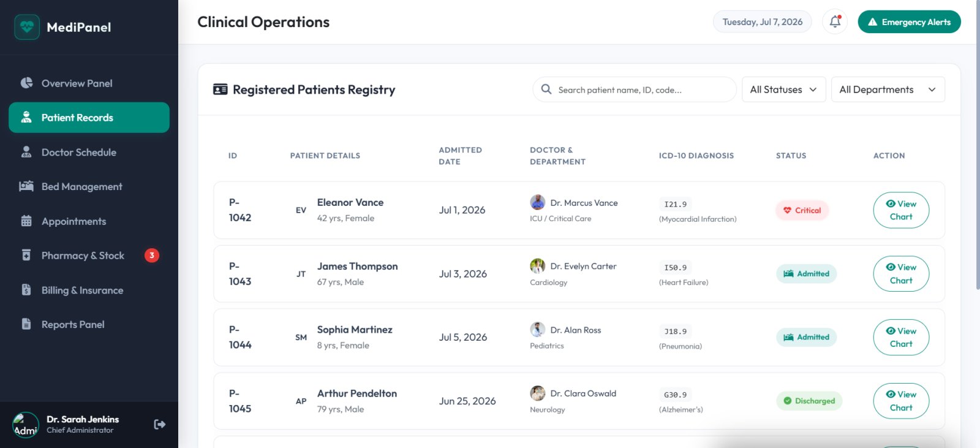980x448 pixels.
Task: Click the J18.9 diagnosis code
Action: click(x=676, y=332)
